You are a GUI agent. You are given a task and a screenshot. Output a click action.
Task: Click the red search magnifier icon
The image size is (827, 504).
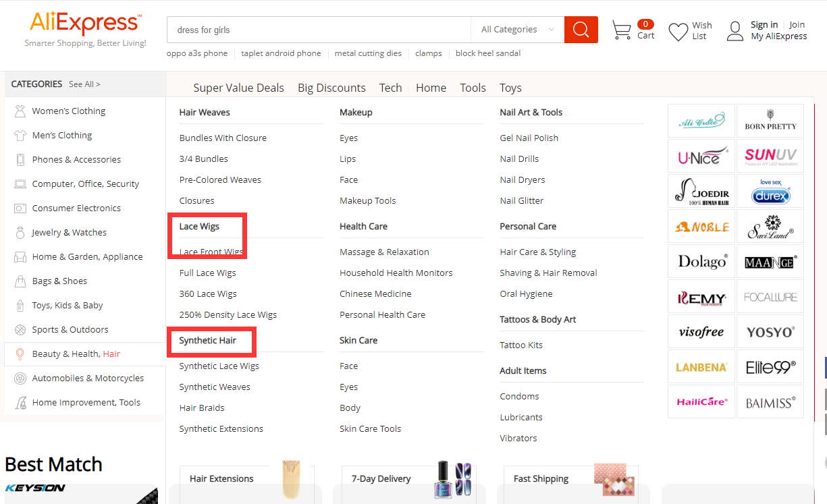tap(580, 30)
